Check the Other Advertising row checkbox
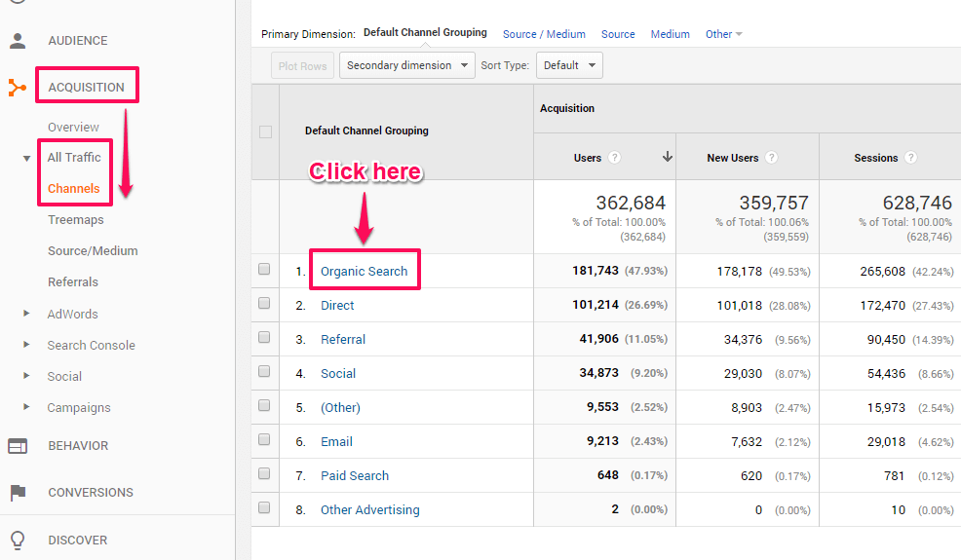961x560 pixels. coord(264,507)
